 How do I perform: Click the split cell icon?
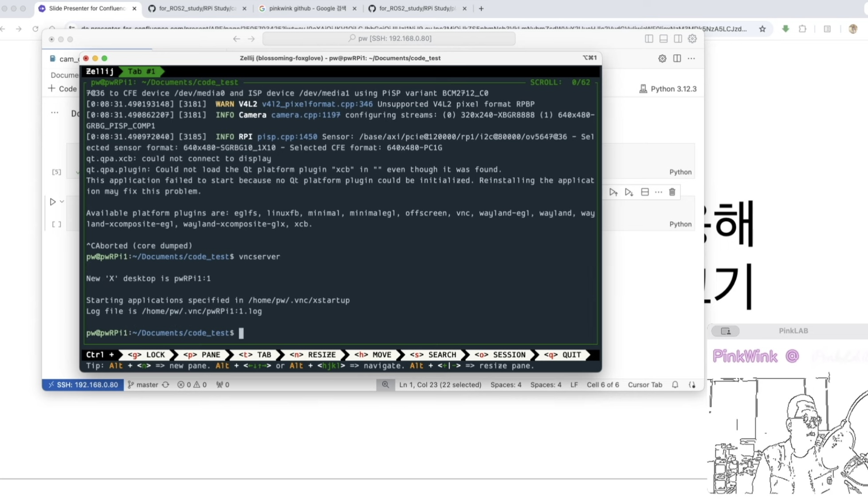[644, 192]
